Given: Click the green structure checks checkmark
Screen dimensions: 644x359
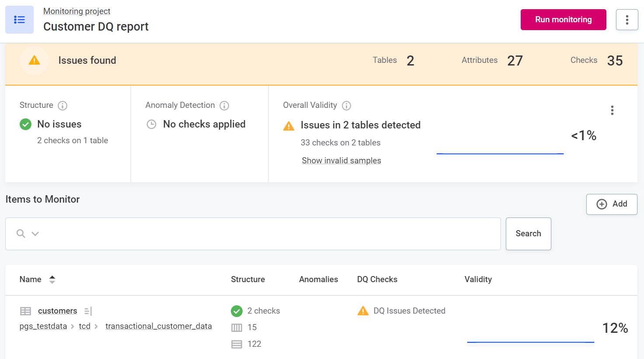Looking at the screenshot, I should click(x=237, y=311).
